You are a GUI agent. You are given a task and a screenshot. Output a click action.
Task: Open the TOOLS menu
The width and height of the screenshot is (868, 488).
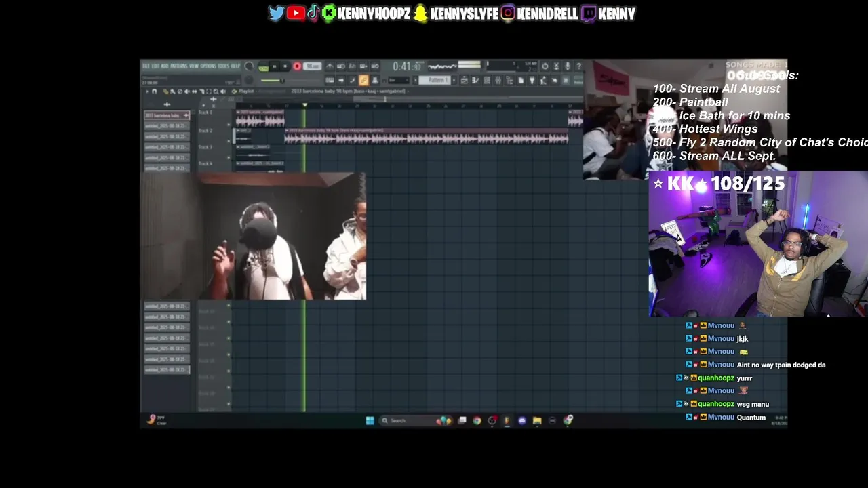[x=223, y=66]
